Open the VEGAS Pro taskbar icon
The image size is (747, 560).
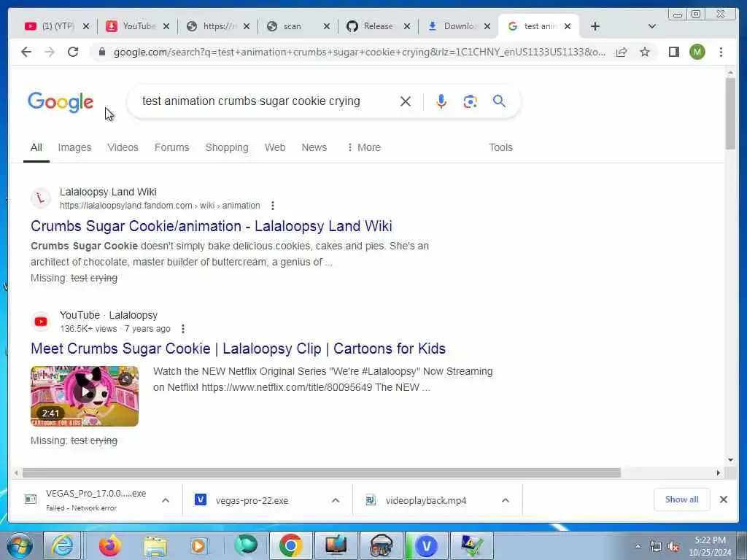426,545
